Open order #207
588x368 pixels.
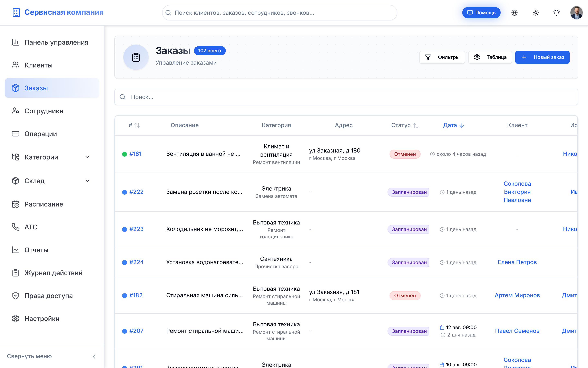[x=136, y=331]
